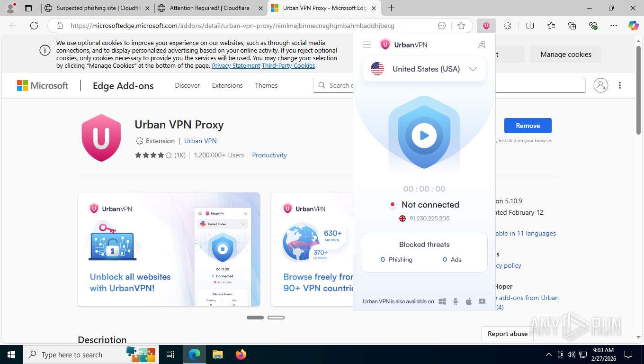Open the Extensions menu item
The image size is (644, 364).
click(x=227, y=85)
